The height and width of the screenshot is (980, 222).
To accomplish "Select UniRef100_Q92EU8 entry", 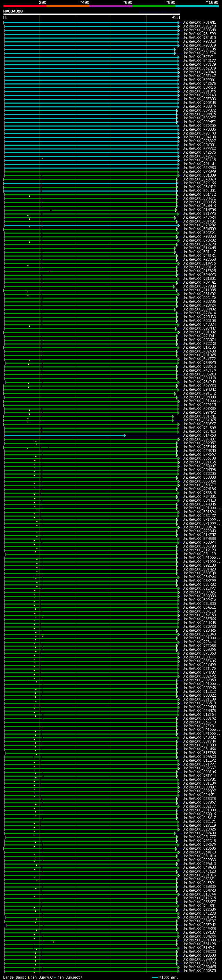I will (199, 566).
